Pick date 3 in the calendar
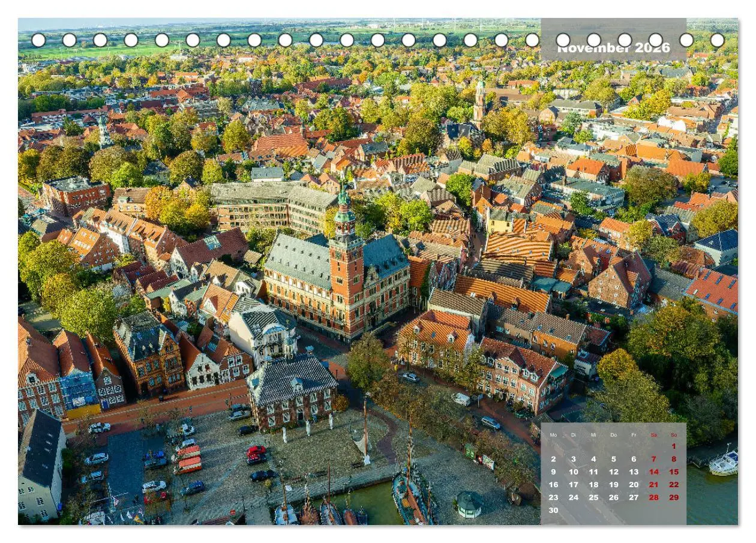756x543 pixels. click(573, 459)
